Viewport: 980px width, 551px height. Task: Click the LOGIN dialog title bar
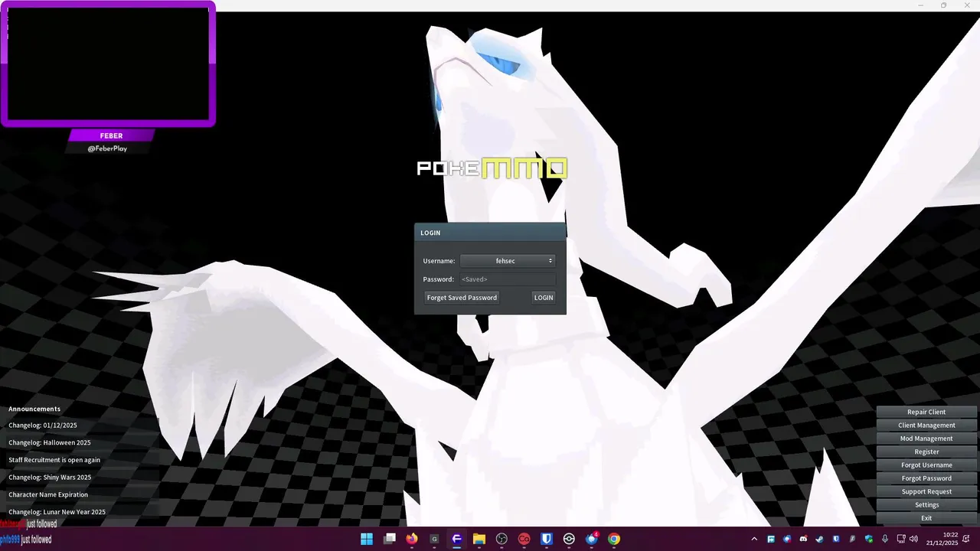click(x=490, y=233)
